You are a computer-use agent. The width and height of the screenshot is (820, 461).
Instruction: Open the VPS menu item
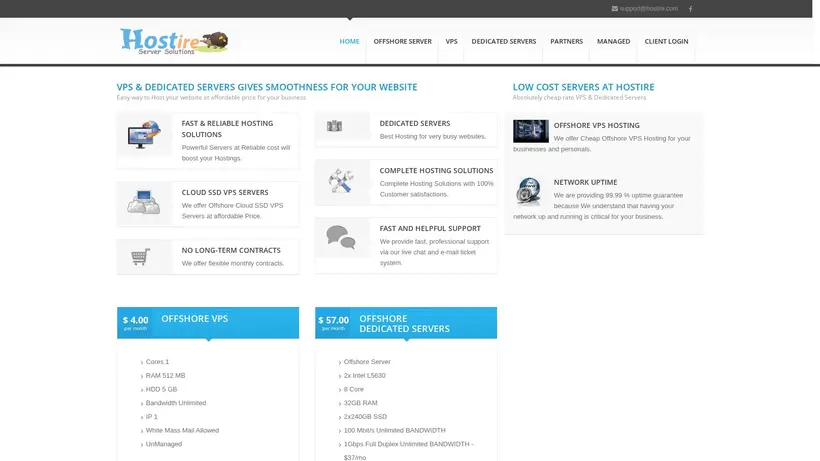tap(451, 41)
